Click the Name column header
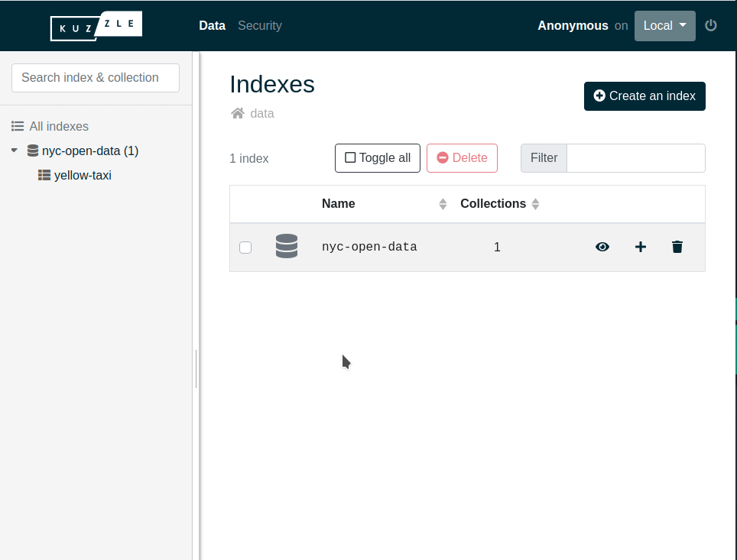The height and width of the screenshot is (560, 737). coord(339,204)
